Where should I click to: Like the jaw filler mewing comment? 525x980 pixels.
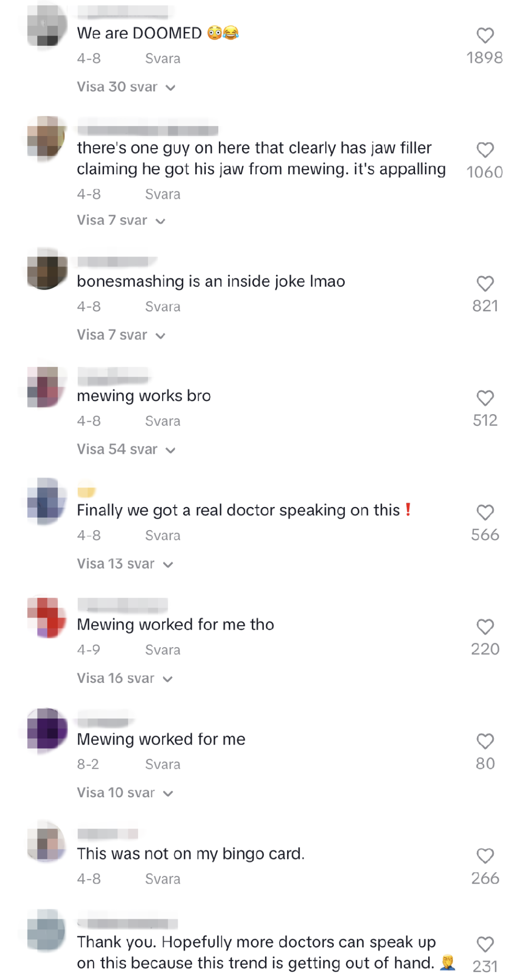tap(485, 150)
